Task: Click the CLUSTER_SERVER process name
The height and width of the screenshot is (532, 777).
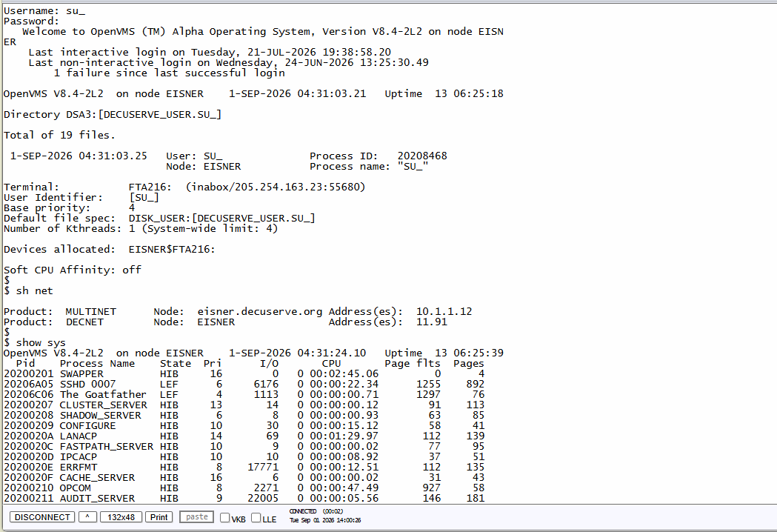Action: click(x=103, y=405)
